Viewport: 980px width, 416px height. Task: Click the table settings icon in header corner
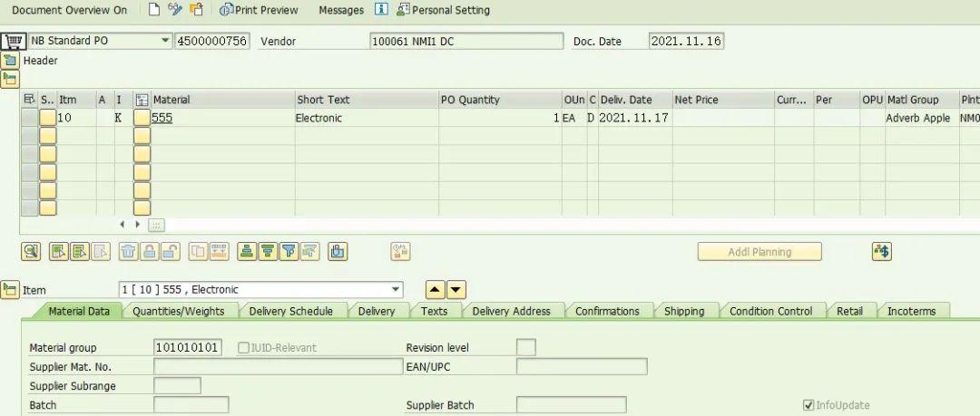pos(29,100)
